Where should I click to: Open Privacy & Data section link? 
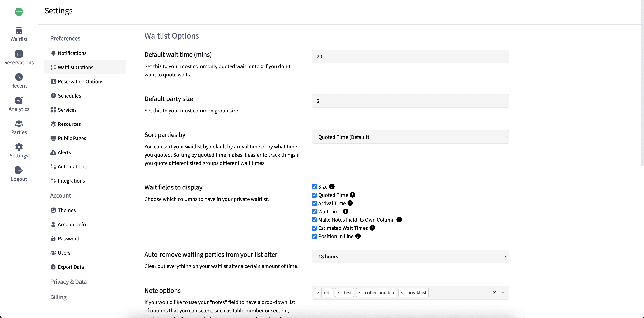[68, 282]
